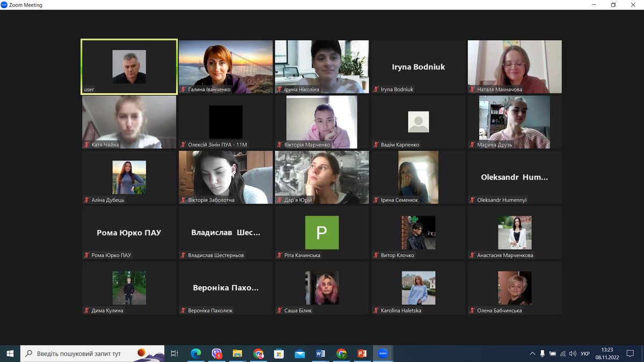Select the Ірина Ніколіна video tile
The height and width of the screenshot is (362, 644).
(x=322, y=67)
